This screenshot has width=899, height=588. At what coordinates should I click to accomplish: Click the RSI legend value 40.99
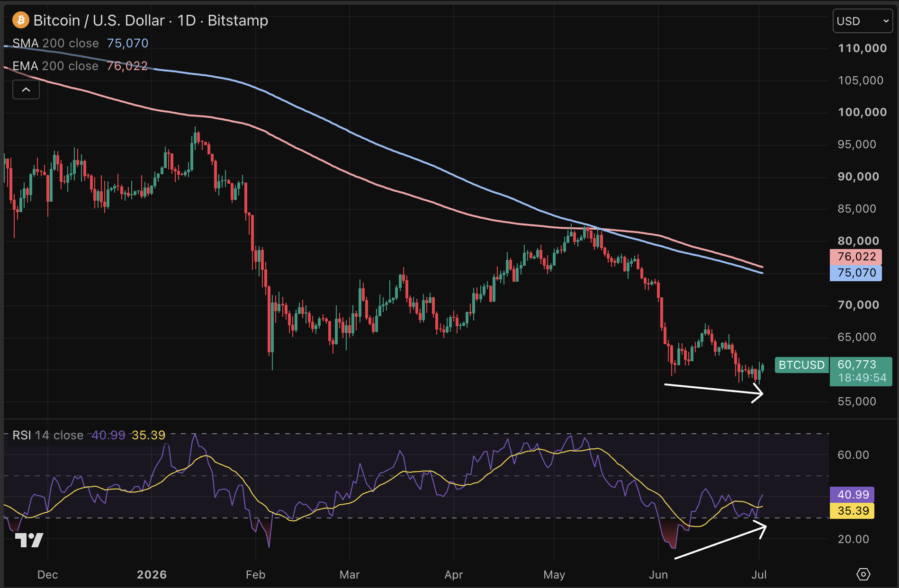pyautogui.click(x=108, y=435)
